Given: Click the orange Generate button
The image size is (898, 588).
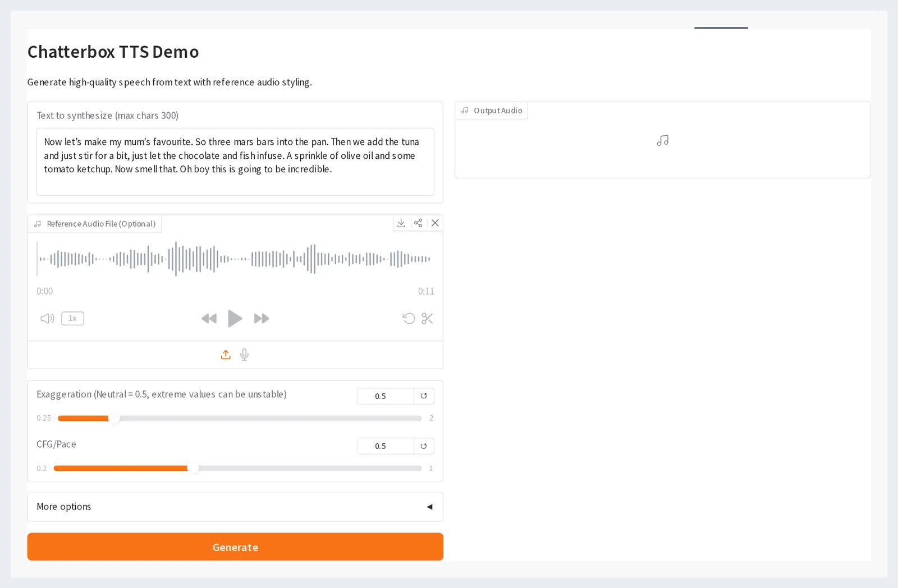Looking at the screenshot, I should (235, 547).
